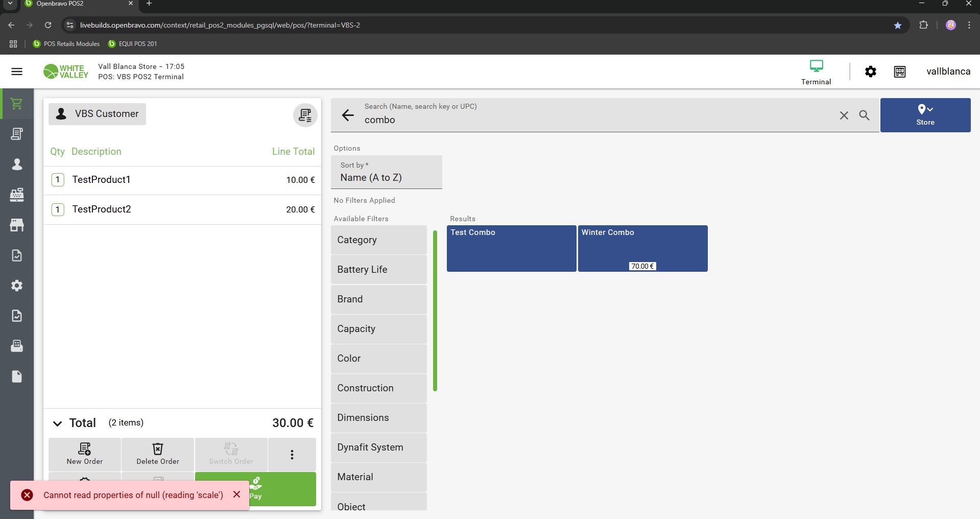The image size is (980, 519).
Task: Open the Store selector dropdown
Action: click(925, 115)
